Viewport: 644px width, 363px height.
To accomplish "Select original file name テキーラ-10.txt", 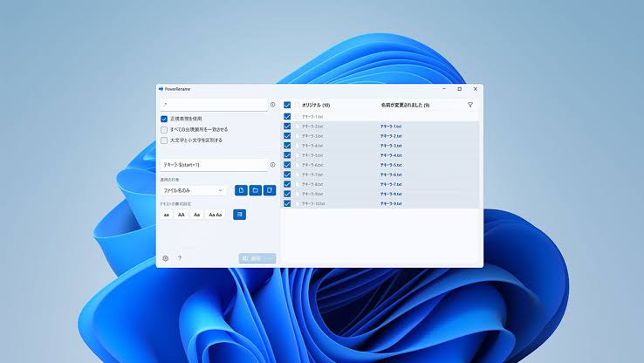I will (313, 203).
